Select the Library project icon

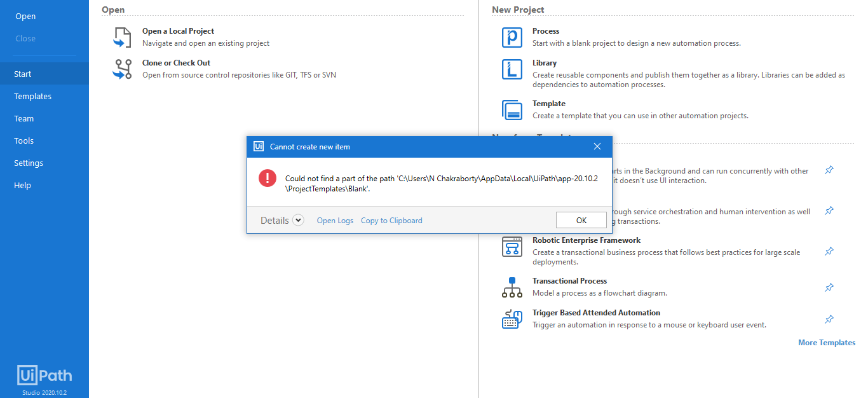click(x=512, y=69)
